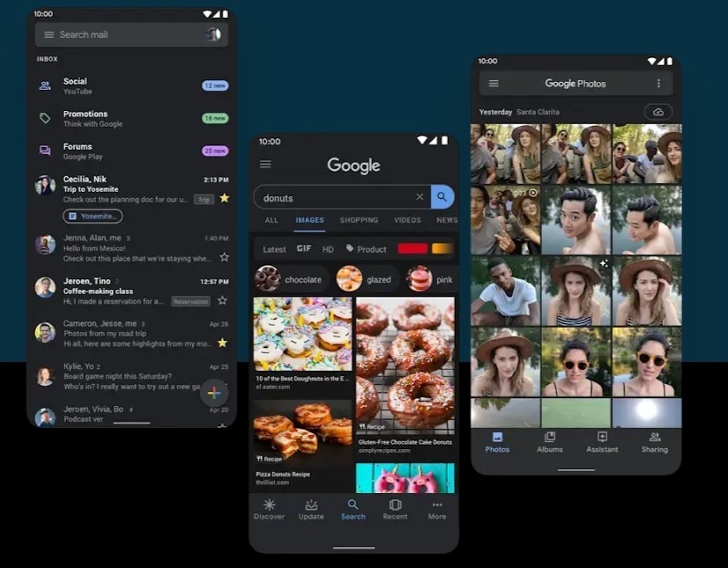Toggle star on Jeroen, Tino email
The height and width of the screenshot is (568, 728).
pos(222,300)
